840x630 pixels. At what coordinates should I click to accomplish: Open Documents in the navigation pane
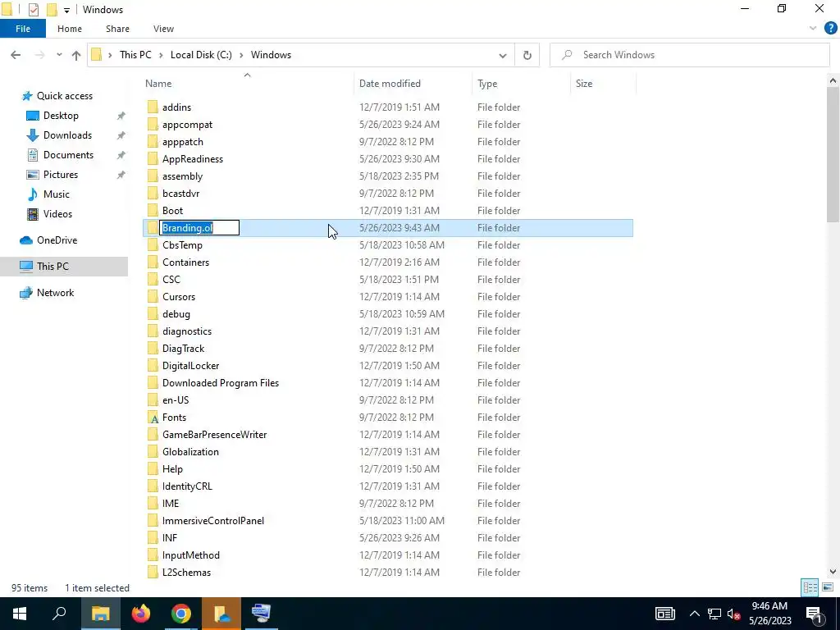(68, 155)
